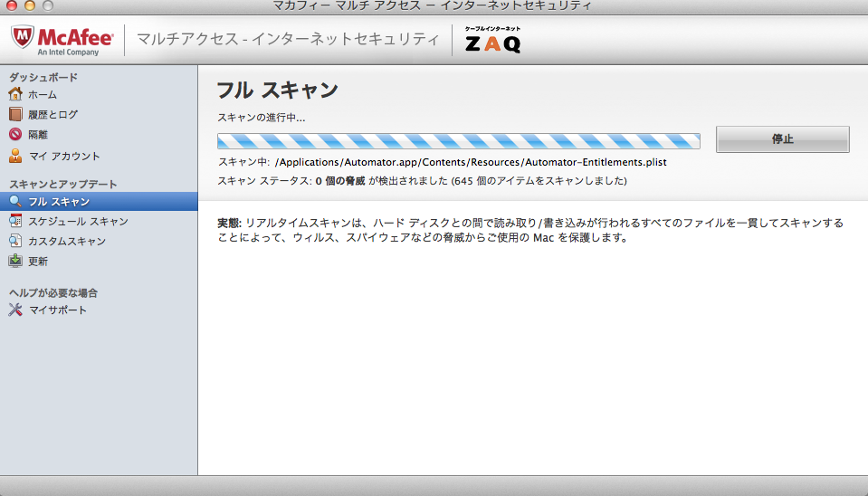The image size is (868, 496).
Task: Click the person icon for マイ アカウント
Action: (15, 156)
